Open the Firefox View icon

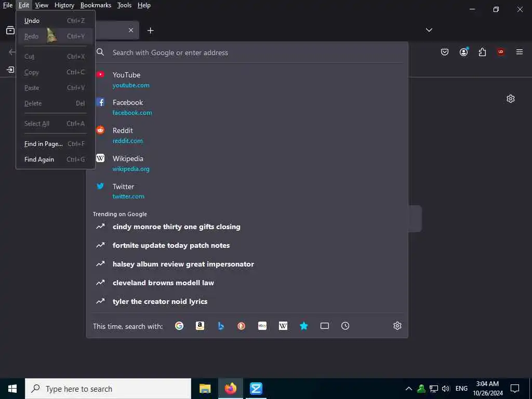(10, 30)
